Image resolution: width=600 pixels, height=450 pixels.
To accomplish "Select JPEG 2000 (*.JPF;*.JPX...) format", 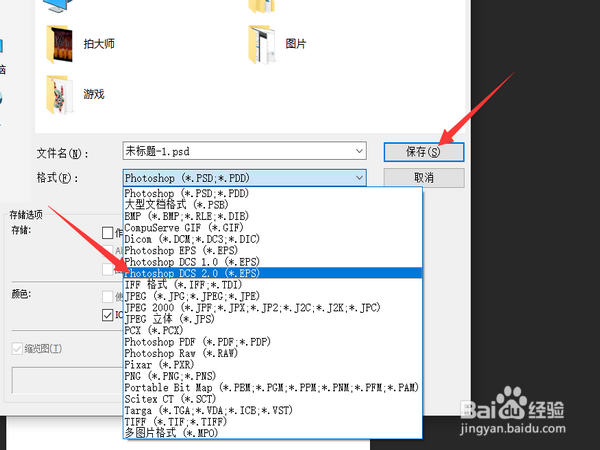I will (x=273, y=308).
